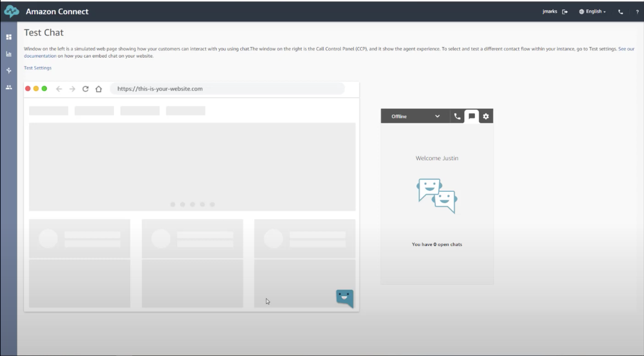
Task: Click 'You have 0 open chats' text
Action: point(437,244)
